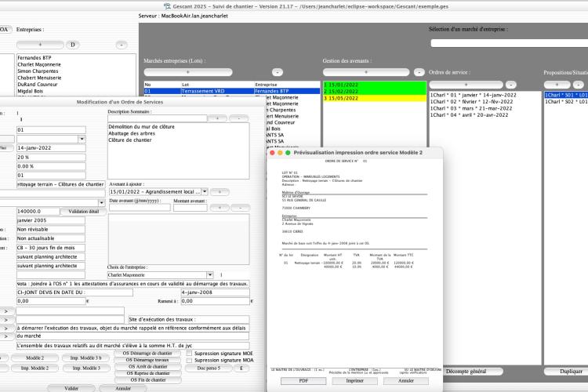Select yellow avenant row 3 15/05/2022
Screen dimensions: 588x392
click(375, 98)
